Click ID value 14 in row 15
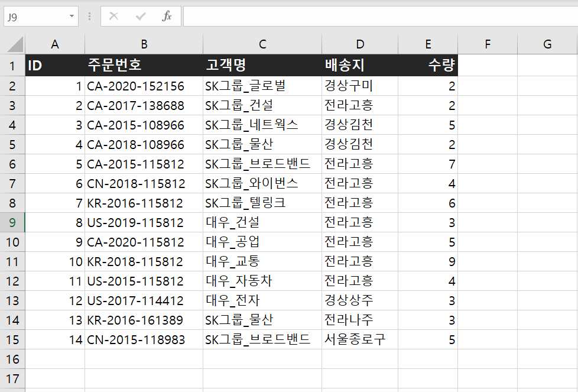Screen dimensions: 578x392 55,339
